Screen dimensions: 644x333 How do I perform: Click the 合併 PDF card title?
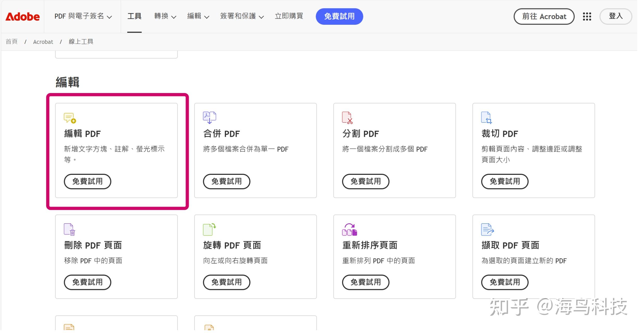tap(222, 134)
